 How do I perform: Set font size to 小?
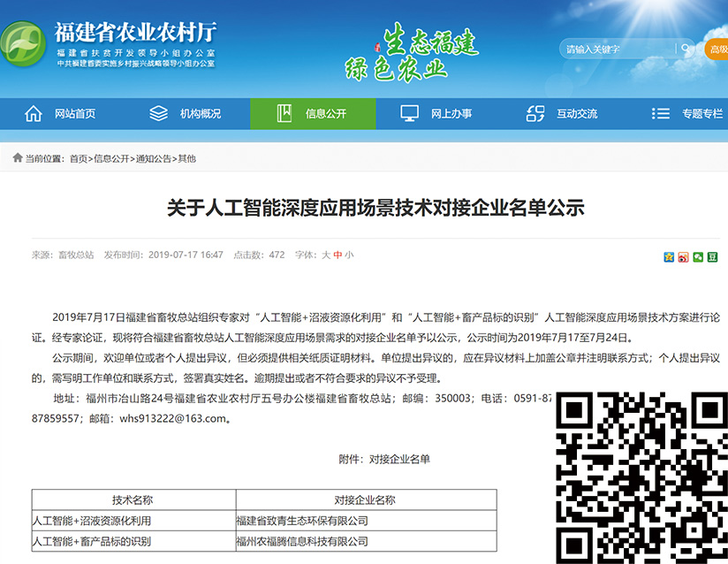(x=349, y=255)
